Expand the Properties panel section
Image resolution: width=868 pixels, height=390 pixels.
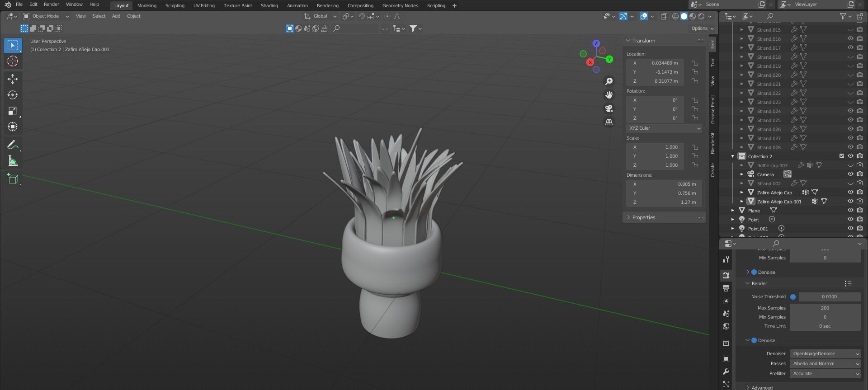click(643, 217)
